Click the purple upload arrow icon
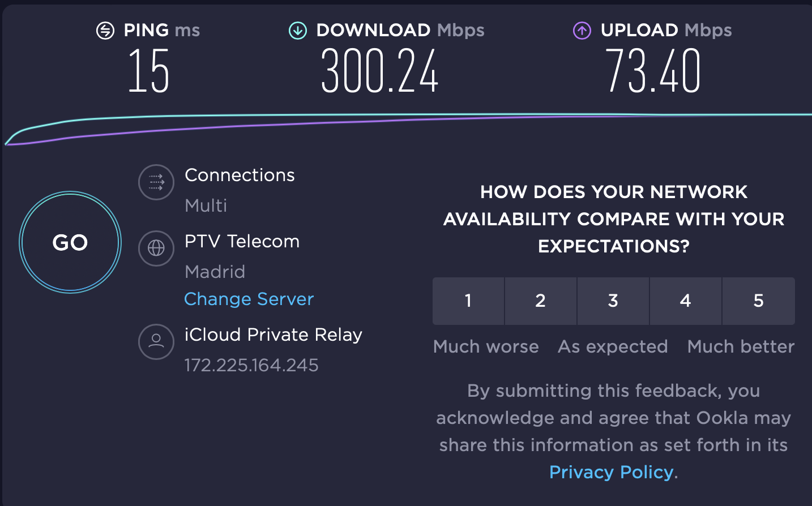The height and width of the screenshot is (506, 812). (x=582, y=31)
